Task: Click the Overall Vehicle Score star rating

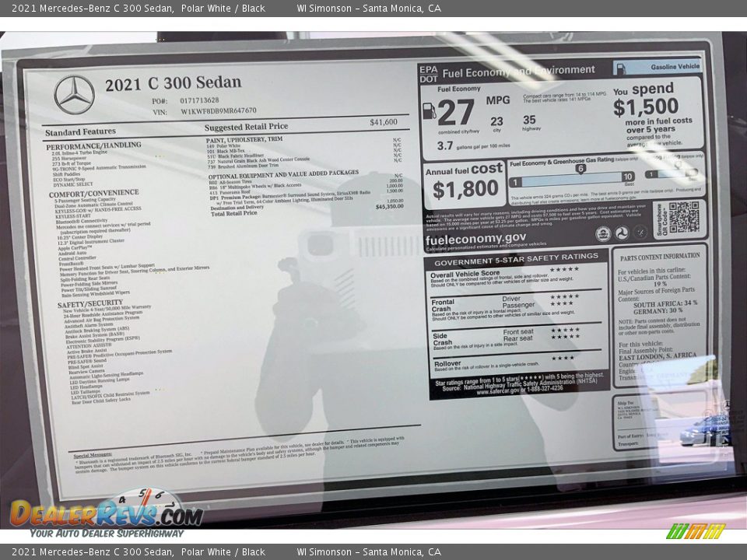Action: point(565,270)
